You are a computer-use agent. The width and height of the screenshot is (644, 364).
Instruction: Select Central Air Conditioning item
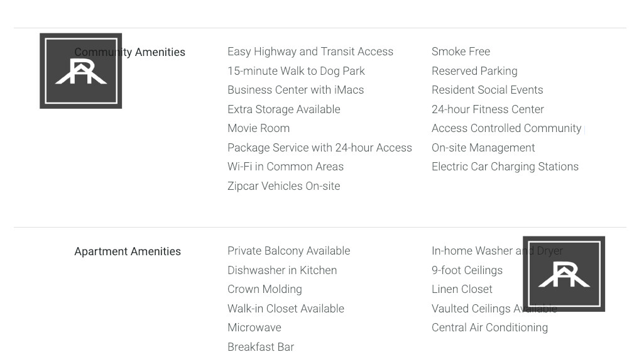coord(489,328)
